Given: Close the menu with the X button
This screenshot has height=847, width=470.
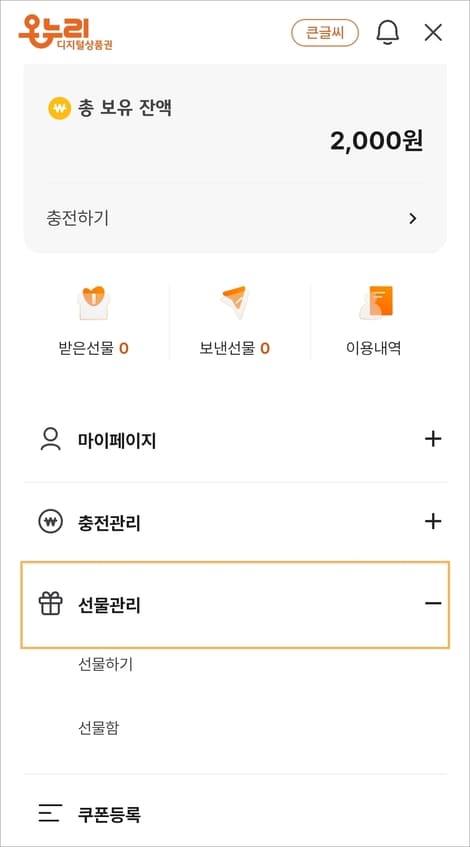Looking at the screenshot, I should click(433, 32).
